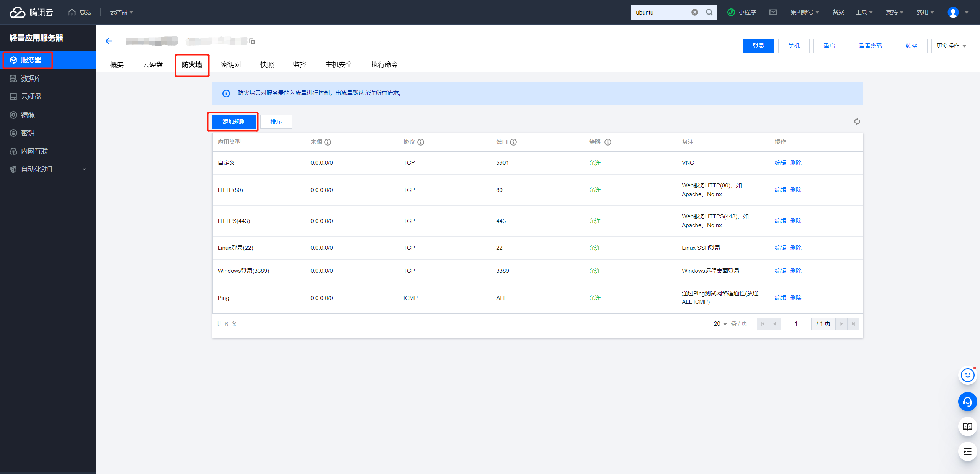Switch to the 执行命令 tab
The width and height of the screenshot is (980, 474).
point(385,65)
